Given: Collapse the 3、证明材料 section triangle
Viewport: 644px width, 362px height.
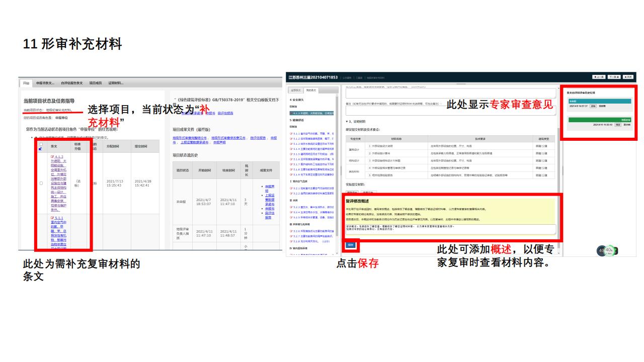Looking at the screenshot, I should pyautogui.click(x=347, y=121).
